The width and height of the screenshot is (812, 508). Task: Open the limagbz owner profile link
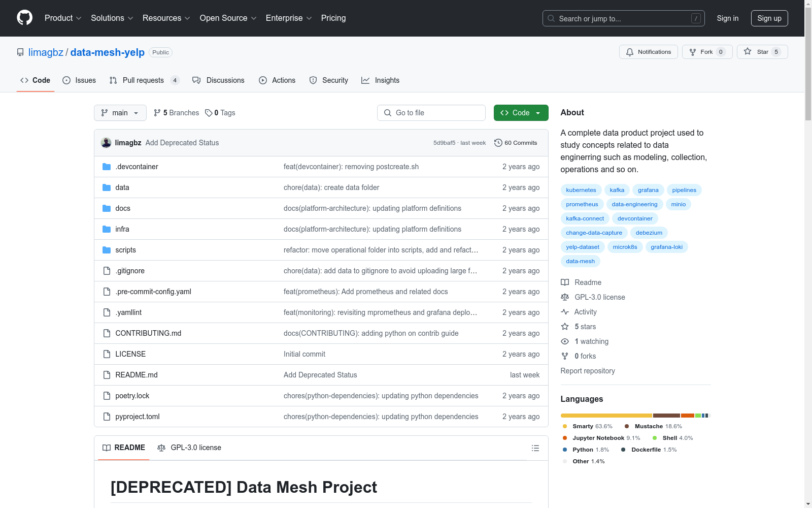[46, 52]
